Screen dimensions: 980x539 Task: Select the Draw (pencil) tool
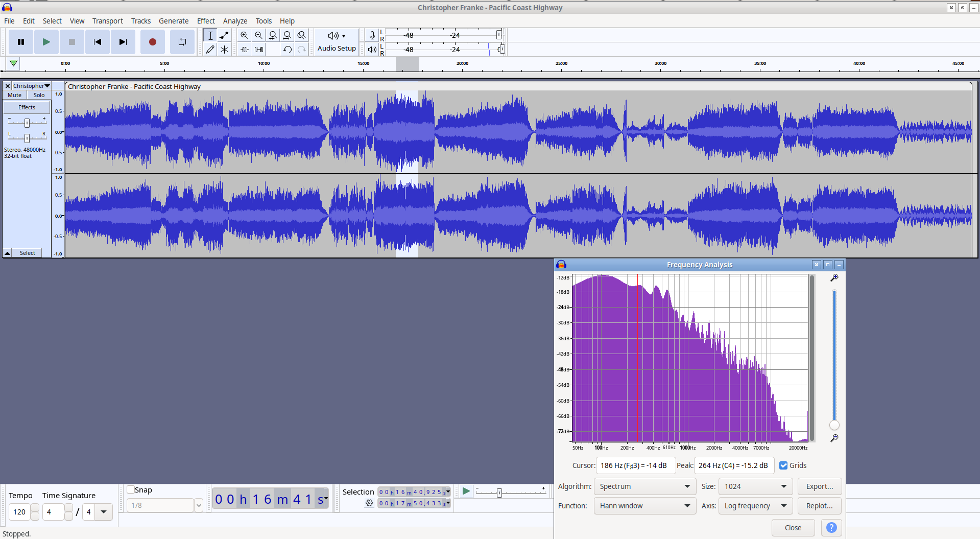(210, 49)
